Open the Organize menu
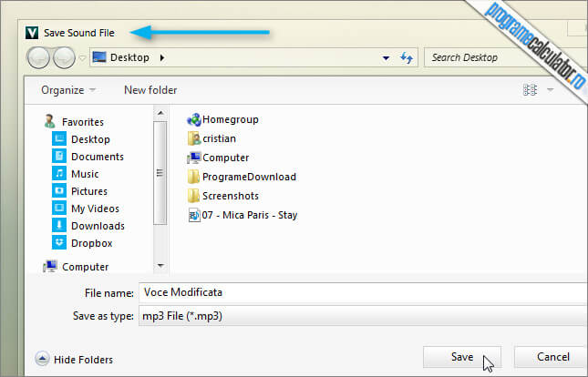The image size is (588, 377). click(x=68, y=90)
